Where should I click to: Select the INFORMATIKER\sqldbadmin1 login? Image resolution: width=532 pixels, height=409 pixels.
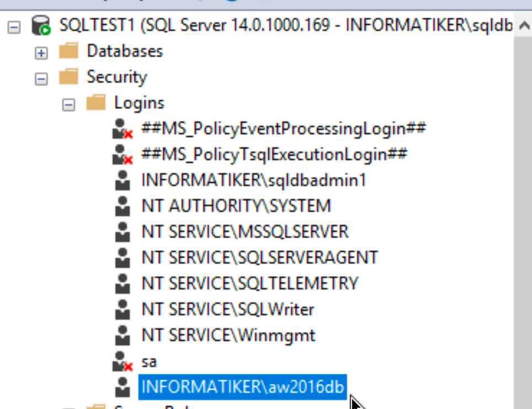coord(254,180)
